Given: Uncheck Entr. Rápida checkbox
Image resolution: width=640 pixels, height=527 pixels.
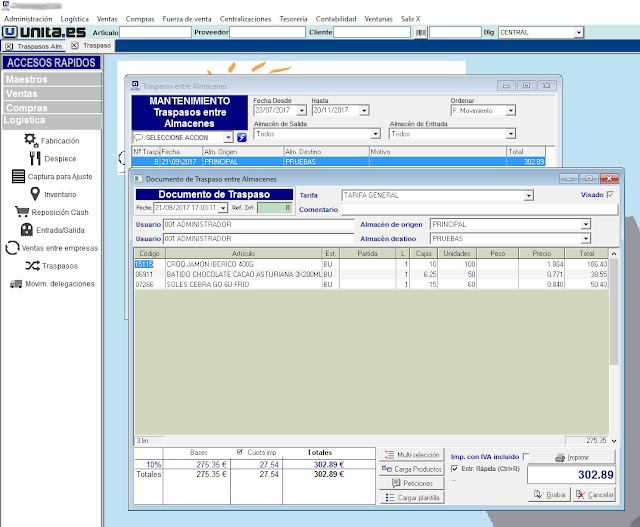Looking at the screenshot, I should tap(456, 468).
